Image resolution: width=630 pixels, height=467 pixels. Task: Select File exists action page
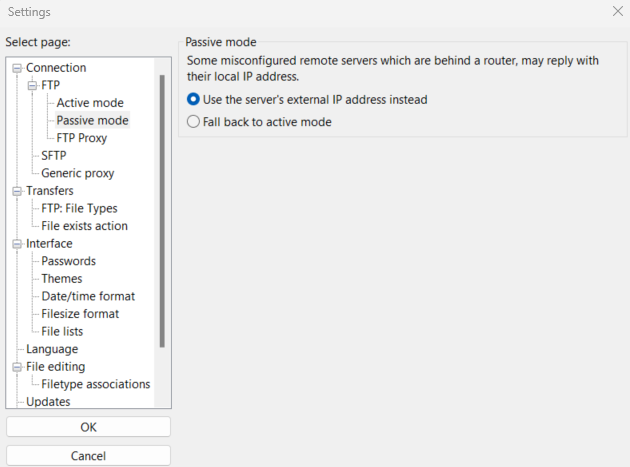[x=84, y=226]
